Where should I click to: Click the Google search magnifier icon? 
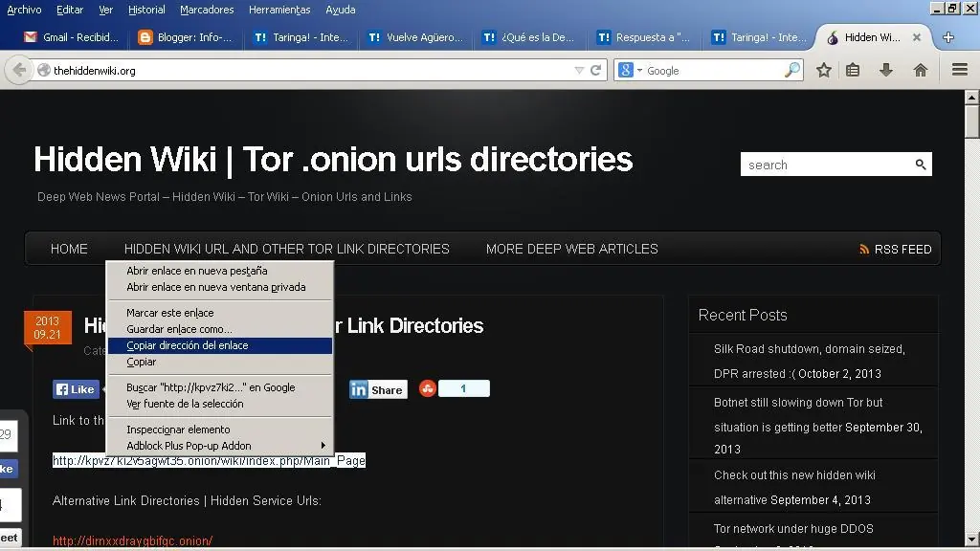[x=791, y=70]
